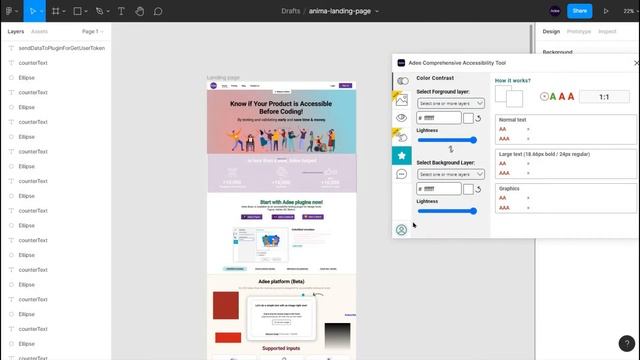Open the How it works? link
The image size is (640, 360).
[513, 81]
